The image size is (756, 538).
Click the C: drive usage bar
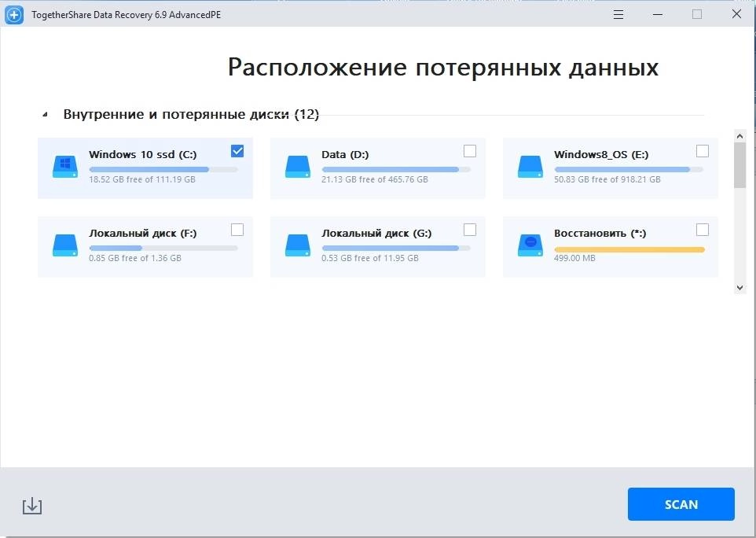[x=163, y=169]
